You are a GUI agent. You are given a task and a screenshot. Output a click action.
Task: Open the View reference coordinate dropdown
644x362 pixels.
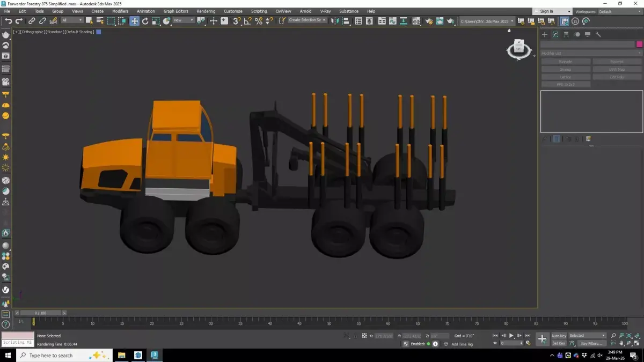pyautogui.click(x=183, y=20)
